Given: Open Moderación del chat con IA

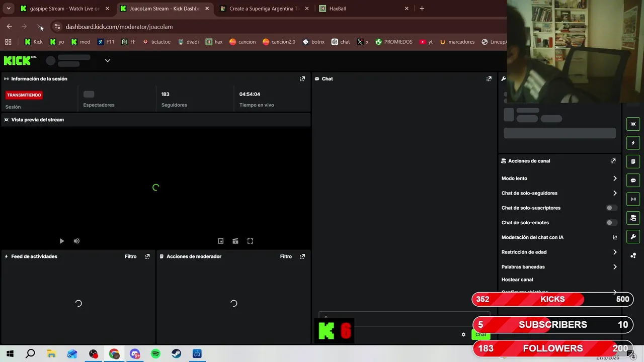Looking at the screenshot, I should pyautogui.click(x=559, y=237).
